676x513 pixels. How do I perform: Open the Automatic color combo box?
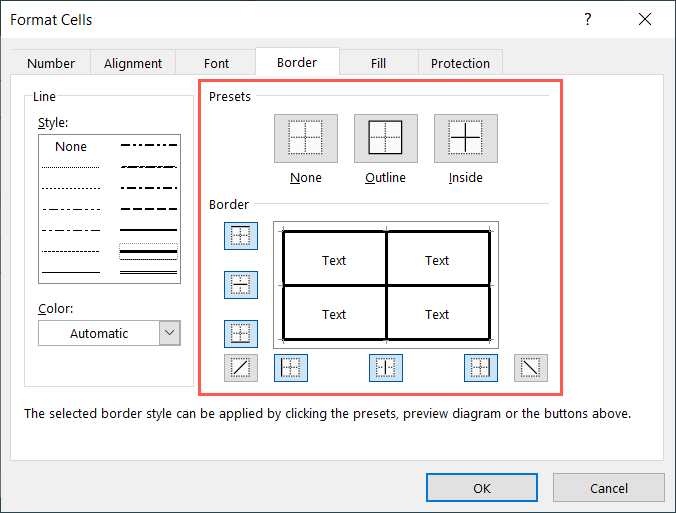coord(99,333)
